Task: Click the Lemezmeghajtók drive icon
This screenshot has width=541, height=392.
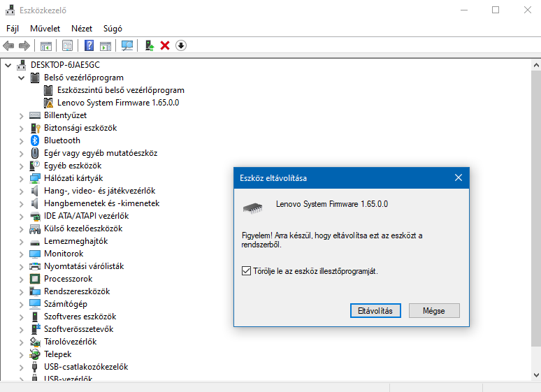Action: point(35,242)
